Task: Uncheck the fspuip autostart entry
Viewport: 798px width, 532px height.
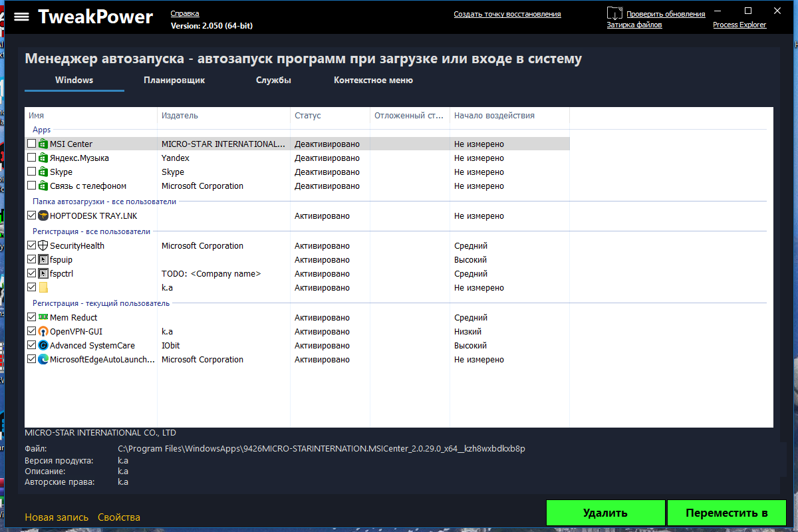Action: (31, 260)
